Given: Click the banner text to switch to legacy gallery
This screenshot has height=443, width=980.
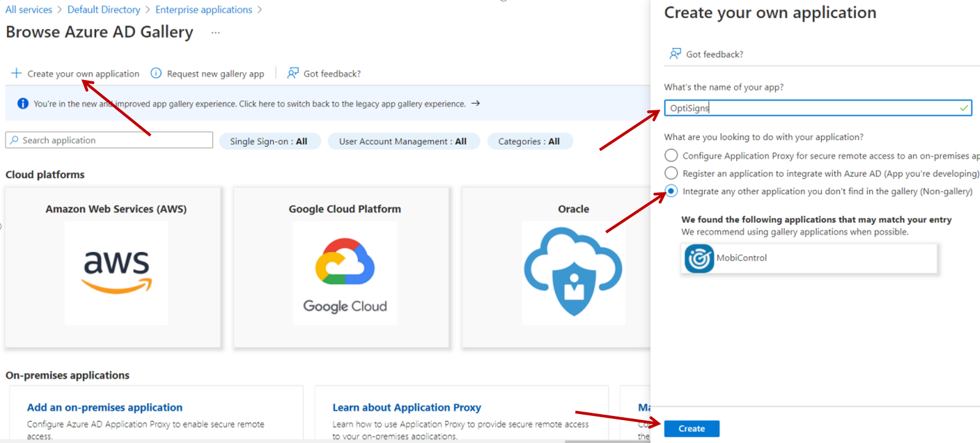Looking at the screenshot, I should tap(249, 104).
